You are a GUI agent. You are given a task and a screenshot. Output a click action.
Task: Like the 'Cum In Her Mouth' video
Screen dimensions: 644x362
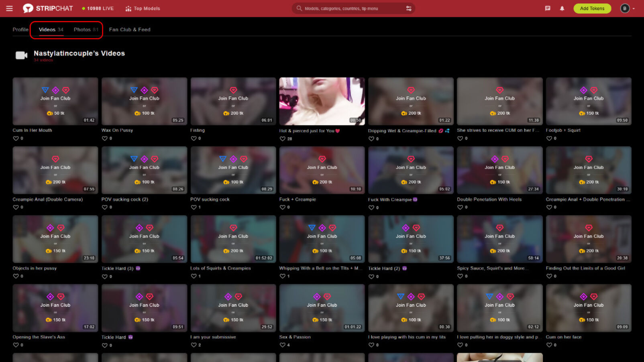click(15, 138)
